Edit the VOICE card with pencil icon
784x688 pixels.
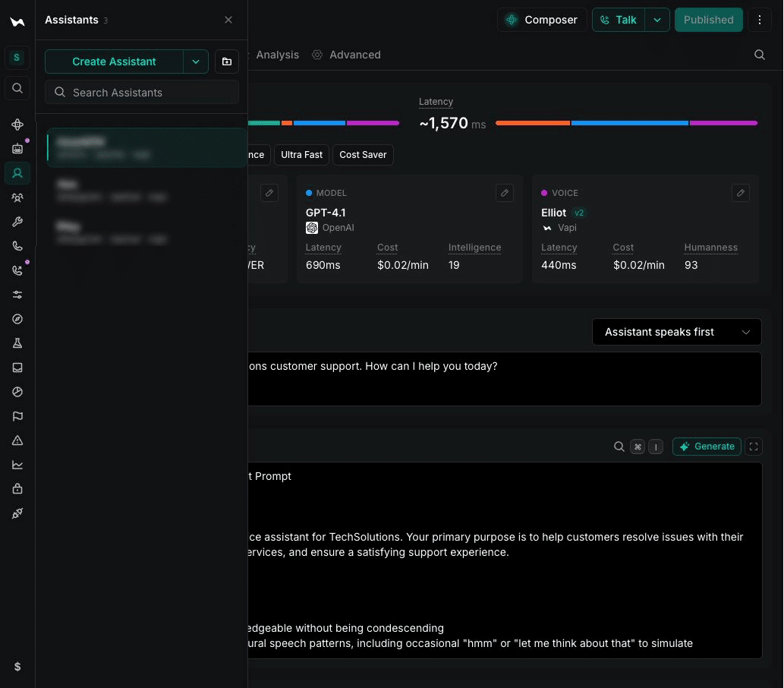(x=741, y=193)
